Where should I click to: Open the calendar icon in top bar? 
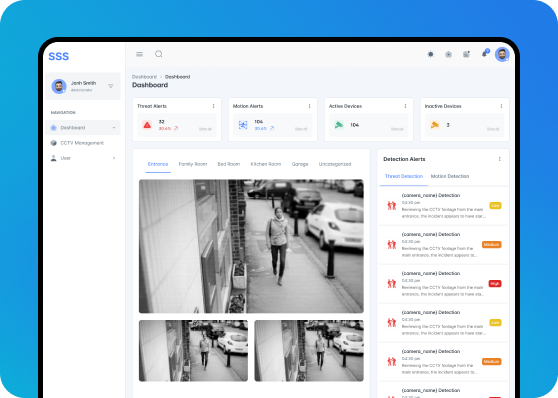[466, 54]
